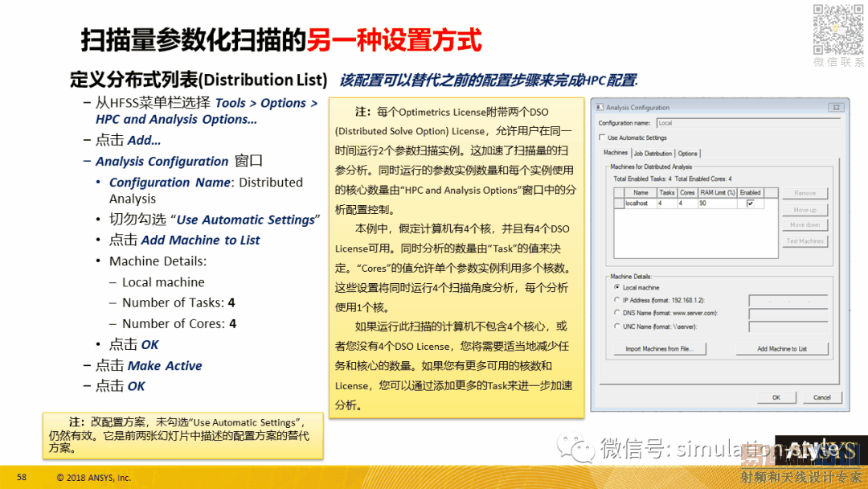This screenshot has width=868, height=489.
Task: Confirm the dialog with OK
Action: tap(776, 397)
